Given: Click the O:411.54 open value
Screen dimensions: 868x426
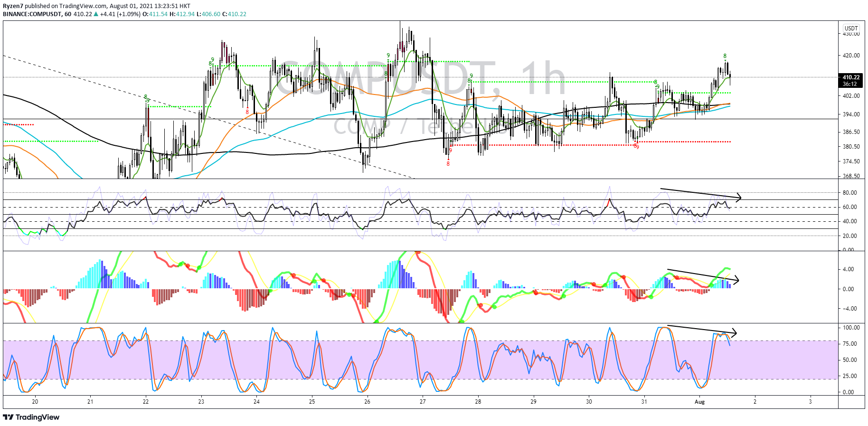Looking at the screenshot, I should pos(155,14).
